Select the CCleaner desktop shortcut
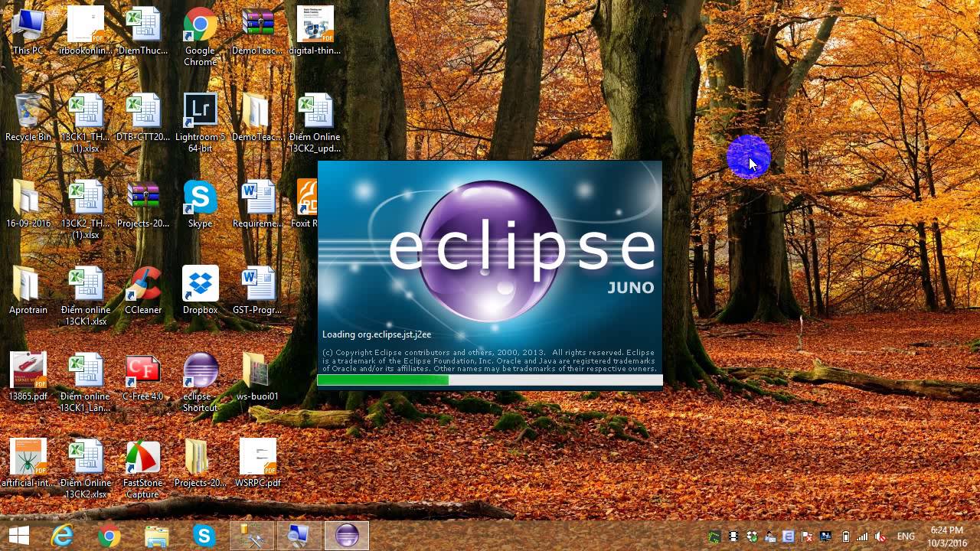This screenshot has width=980, height=551. pyautogui.click(x=143, y=290)
